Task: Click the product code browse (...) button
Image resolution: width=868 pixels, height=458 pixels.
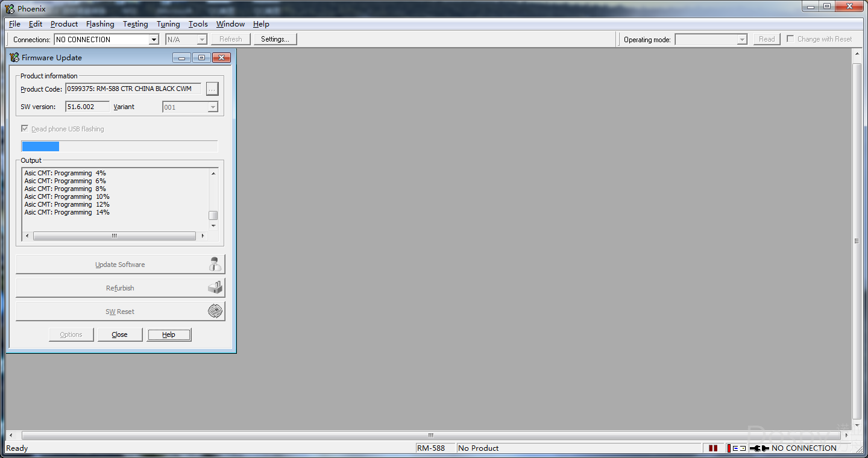Action: click(x=212, y=89)
